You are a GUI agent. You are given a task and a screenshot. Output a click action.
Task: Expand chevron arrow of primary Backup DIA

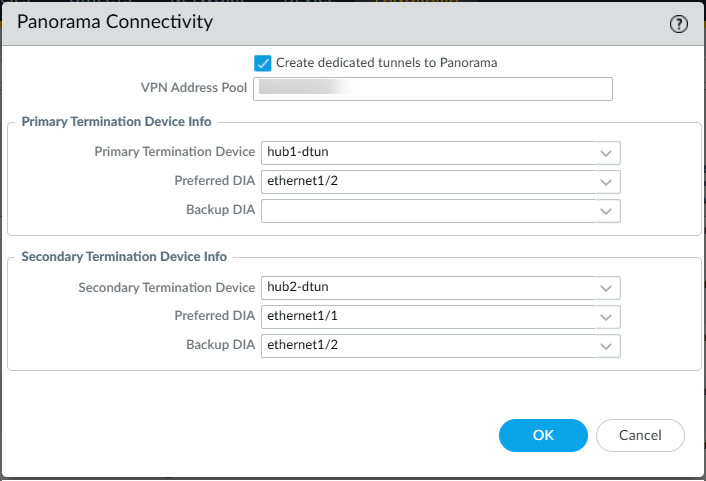[x=606, y=211]
